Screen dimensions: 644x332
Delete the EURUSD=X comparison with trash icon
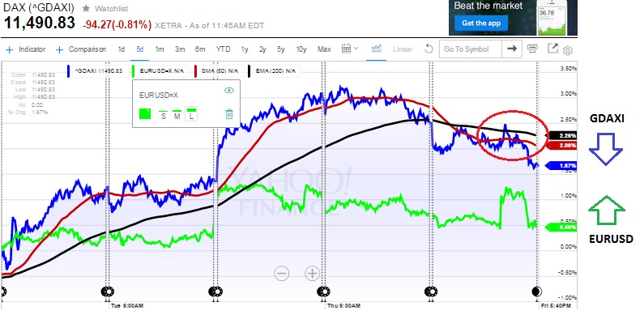coord(229,113)
